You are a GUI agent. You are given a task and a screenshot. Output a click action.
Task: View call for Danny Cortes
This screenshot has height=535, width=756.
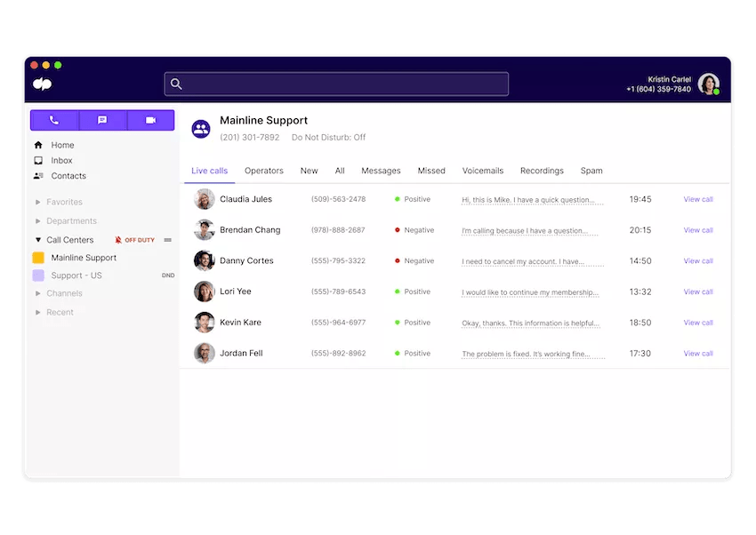698,260
